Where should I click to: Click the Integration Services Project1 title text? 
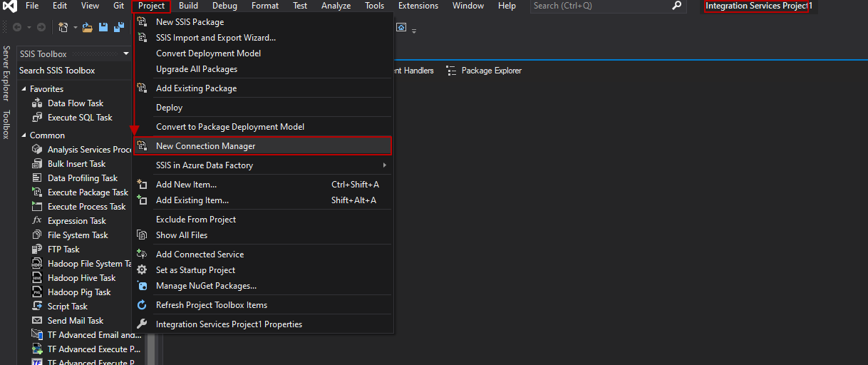pos(758,6)
